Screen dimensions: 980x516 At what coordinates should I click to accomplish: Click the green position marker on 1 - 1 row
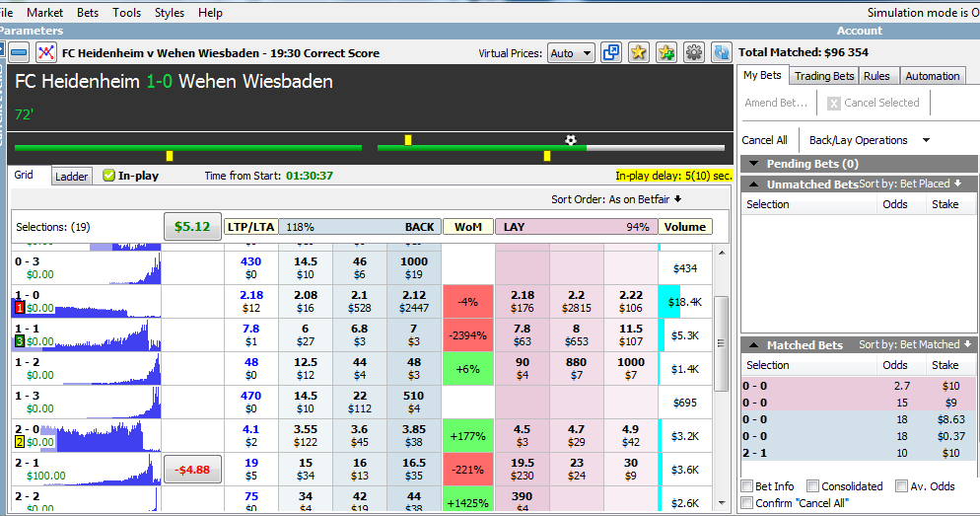pyautogui.click(x=20, y=341)
